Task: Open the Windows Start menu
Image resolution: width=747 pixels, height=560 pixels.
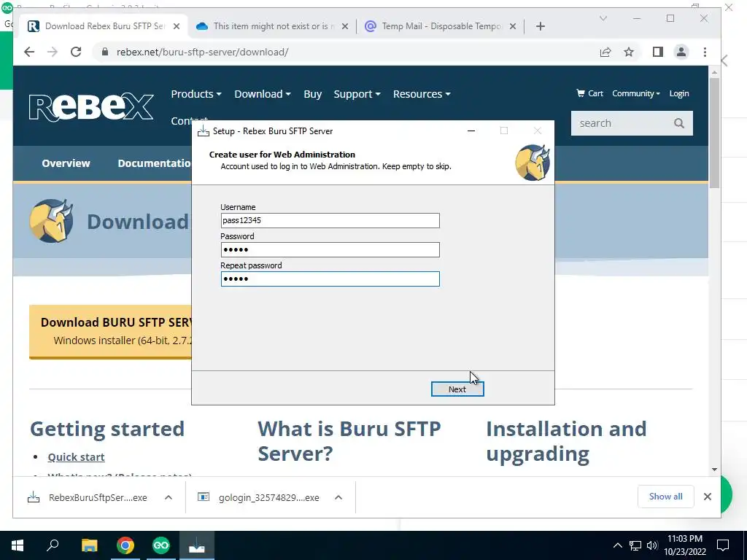Action: coord(18,545)
